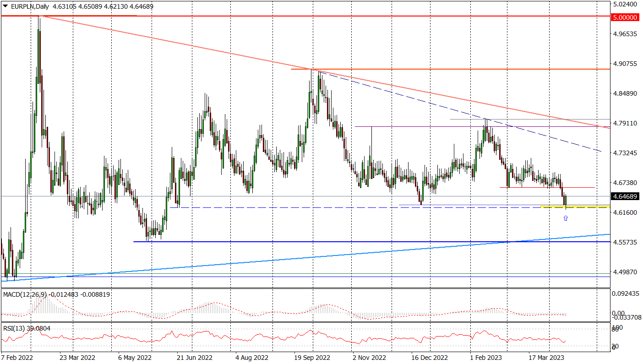The width and height of the screenshot is (643, 364).
Task: Select the red 5.00000 price level tag
Action: pyautogui.click(x=625, y=17)
